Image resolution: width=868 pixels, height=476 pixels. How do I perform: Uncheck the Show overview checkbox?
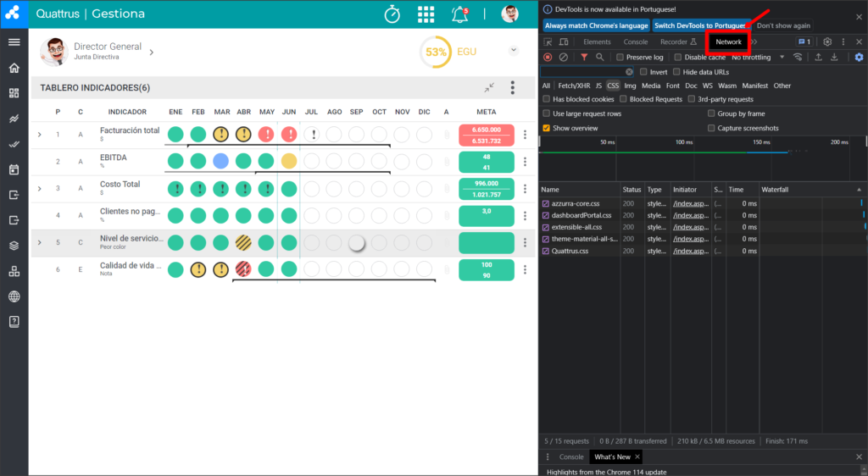click(x=547, y=128)
